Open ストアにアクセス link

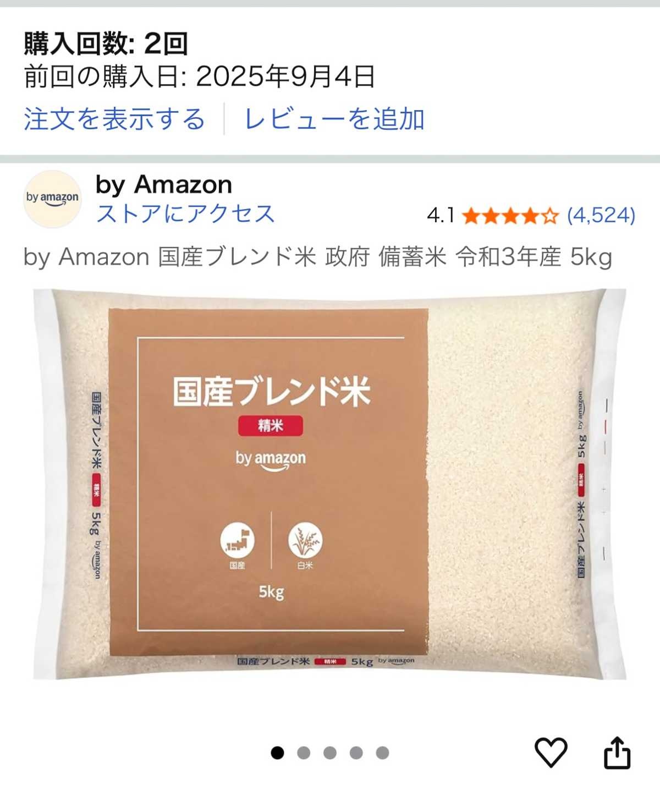185,213
